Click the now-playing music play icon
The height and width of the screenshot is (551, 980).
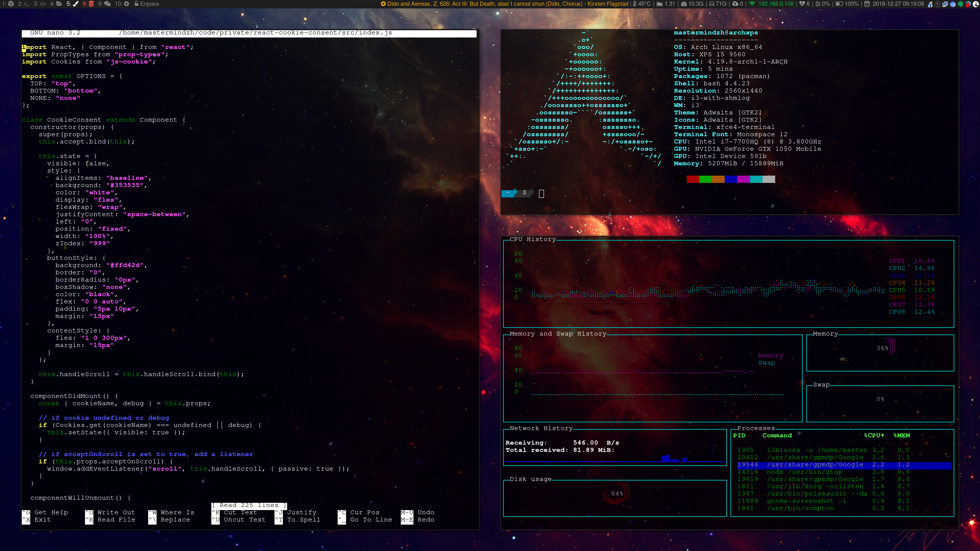[383, 4]
